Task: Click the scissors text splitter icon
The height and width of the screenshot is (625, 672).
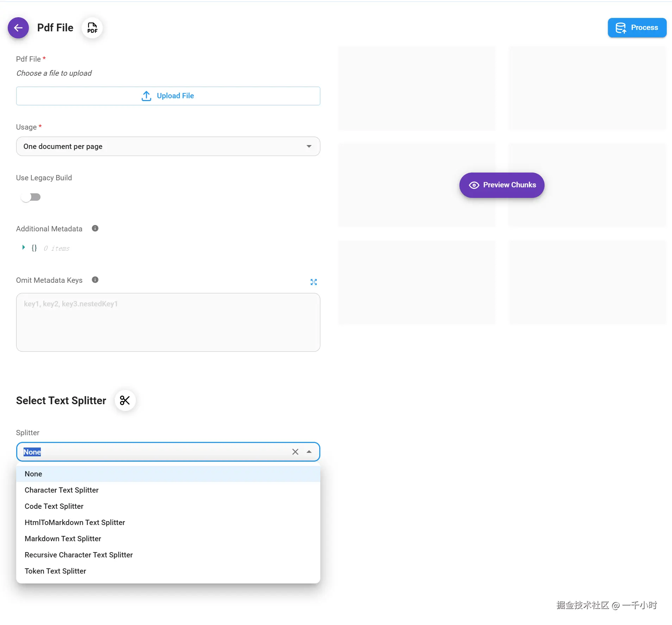Action: [125, 400]
